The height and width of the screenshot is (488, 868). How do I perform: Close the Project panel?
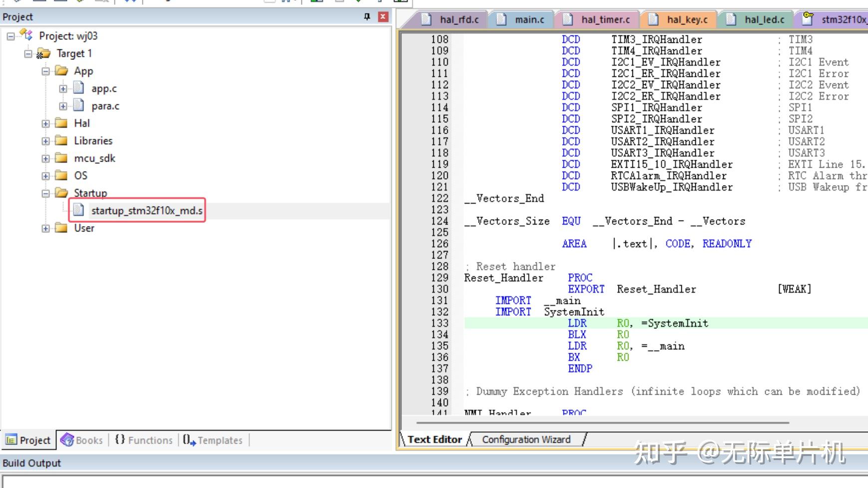[382, 16]
